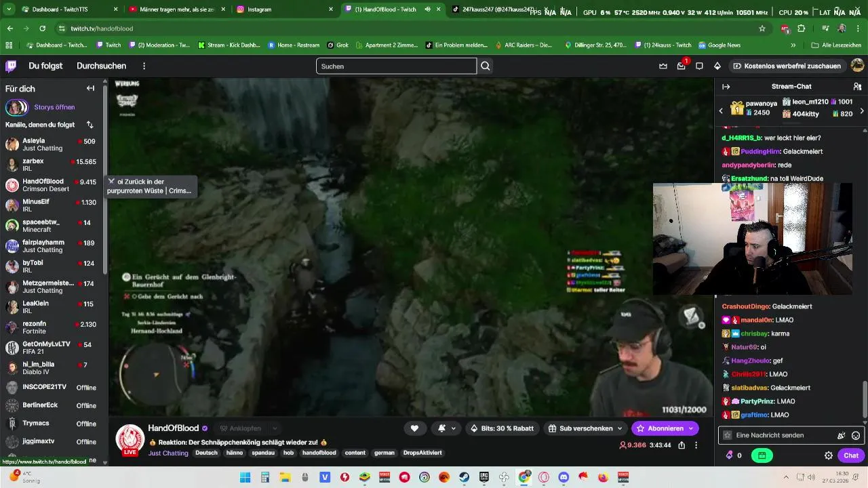This screenshot has height=488, width=868.
Task: Click into the Suchen search field
Action: (396, 66)
